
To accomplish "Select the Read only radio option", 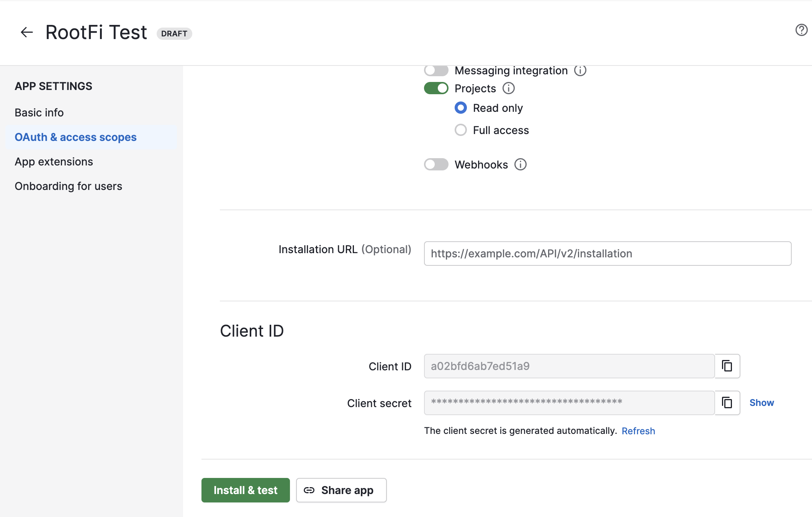I will (x=461, y=108).
